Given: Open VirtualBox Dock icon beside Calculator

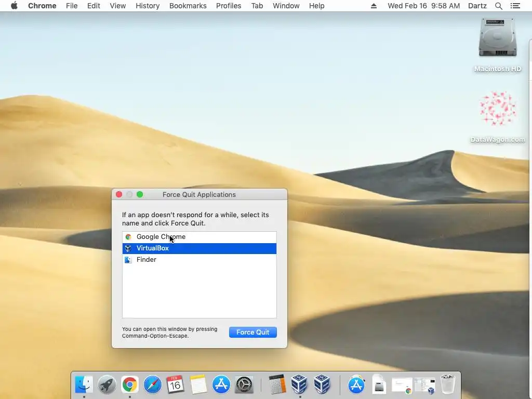Looking at the screenshot, I should click(x=299, y=384).
